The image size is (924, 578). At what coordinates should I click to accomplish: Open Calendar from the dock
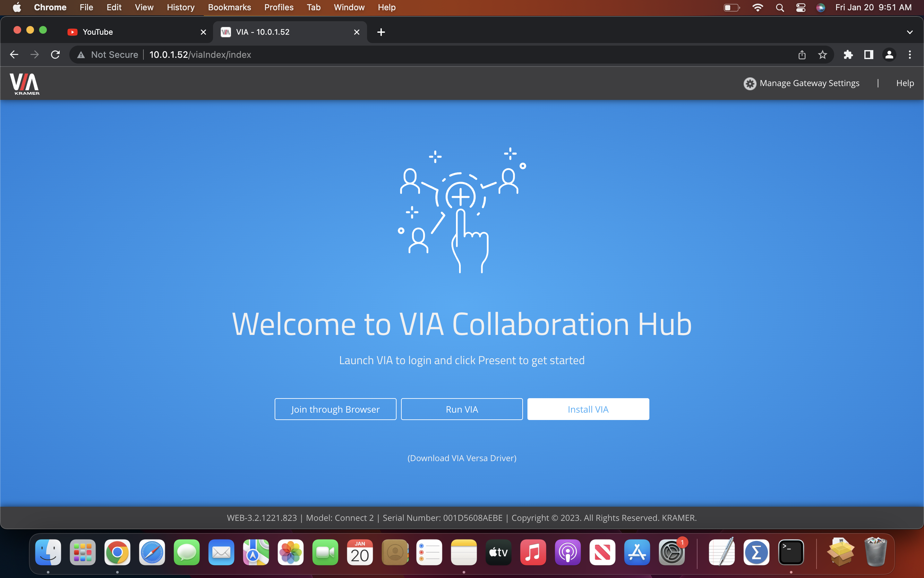[x=360, y=552]
